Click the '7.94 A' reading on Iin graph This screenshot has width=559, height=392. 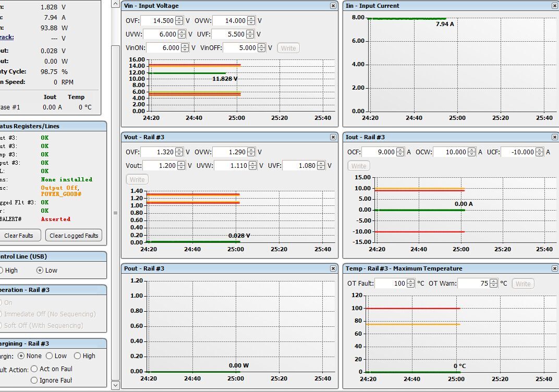tap(445, 24)
